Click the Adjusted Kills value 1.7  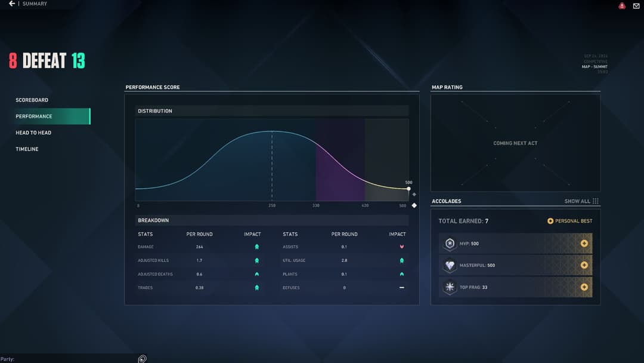click(x=199, y=261)
